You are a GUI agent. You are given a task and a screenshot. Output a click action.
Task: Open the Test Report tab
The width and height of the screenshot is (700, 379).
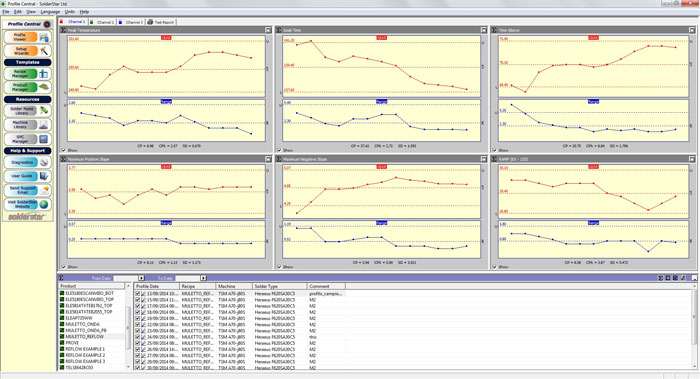tap(161, 22)
